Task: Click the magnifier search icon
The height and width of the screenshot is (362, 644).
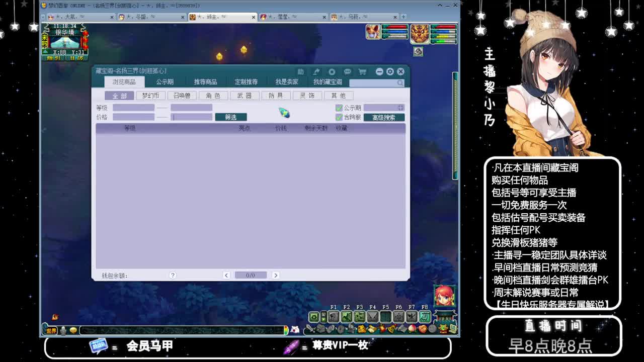Action: [x=399, y=81]
